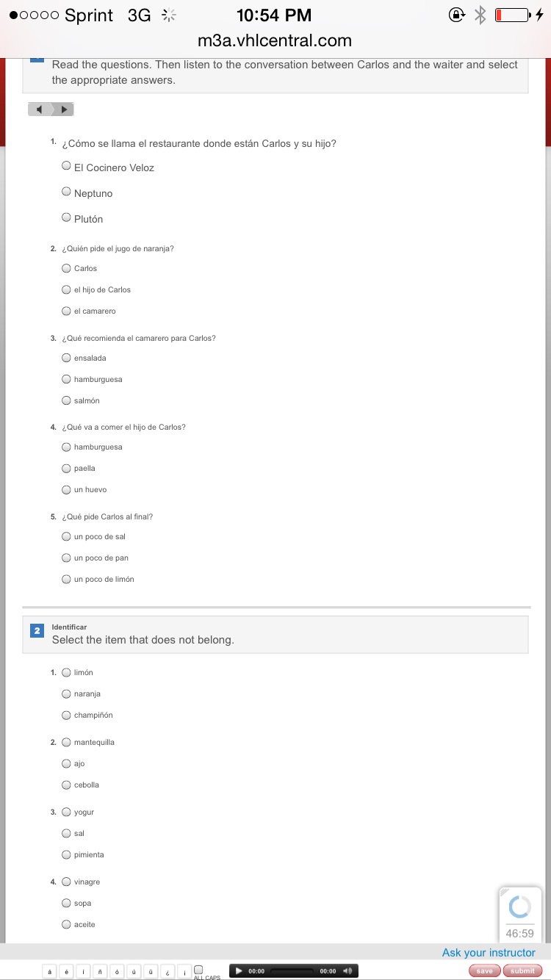Pick the salmón radio option
Screen dimensions: 551x980
[x=67, y=400]
